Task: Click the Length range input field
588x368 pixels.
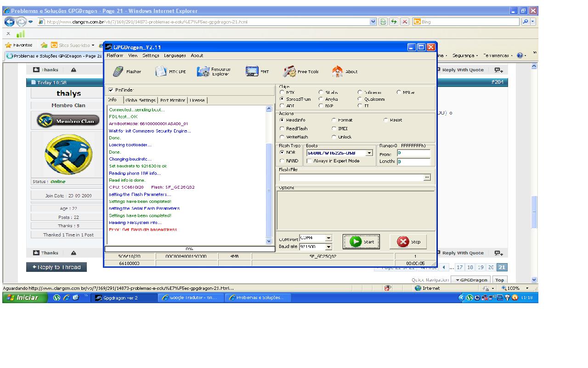Action: [413, 161]
